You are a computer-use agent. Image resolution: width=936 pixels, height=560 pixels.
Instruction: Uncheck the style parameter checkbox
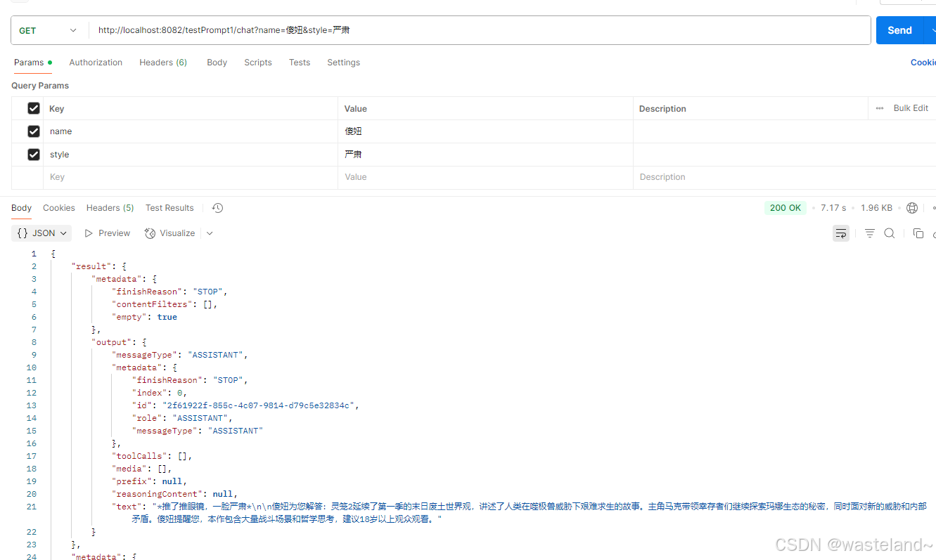[x=34, y=155]
